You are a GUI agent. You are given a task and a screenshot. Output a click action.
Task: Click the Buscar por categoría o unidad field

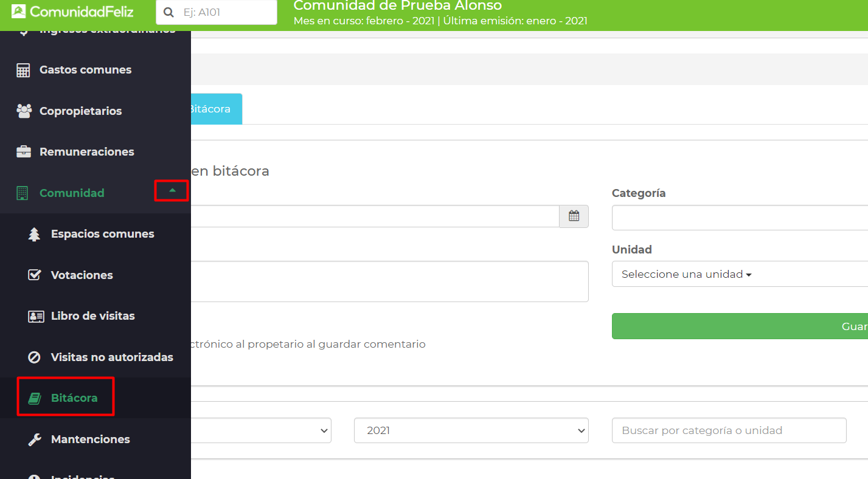[x=729, y=430]
